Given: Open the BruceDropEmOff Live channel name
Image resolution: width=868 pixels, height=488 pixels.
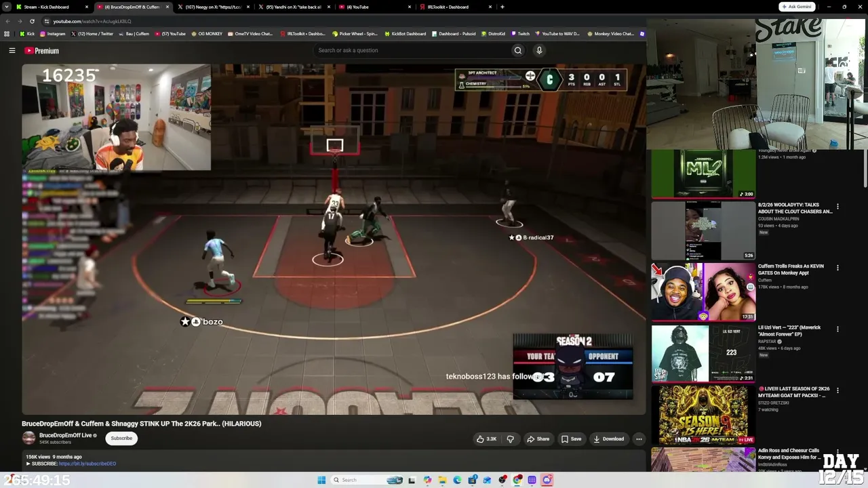Looking at the screenshot, I should pyautogui.click(x=65, y=435).
